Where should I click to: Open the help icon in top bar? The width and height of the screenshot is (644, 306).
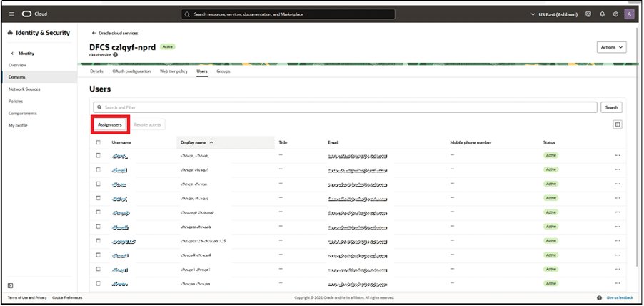pos(615,14)
